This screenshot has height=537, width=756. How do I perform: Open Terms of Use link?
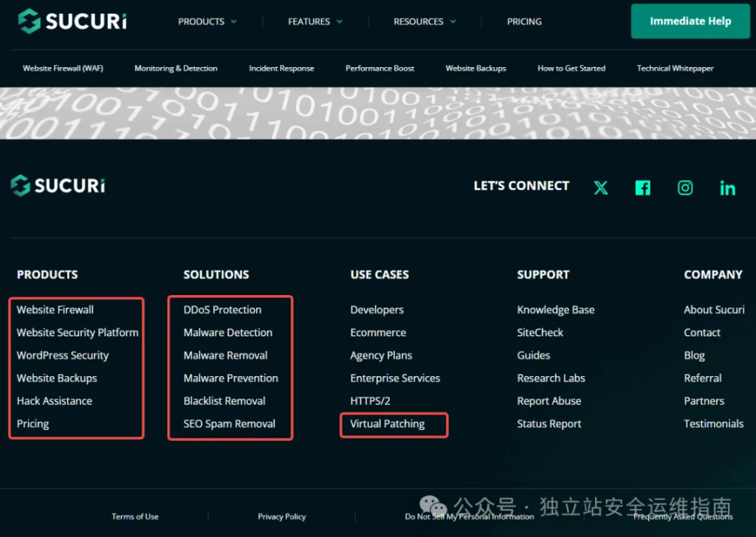[x=135, y=516]
